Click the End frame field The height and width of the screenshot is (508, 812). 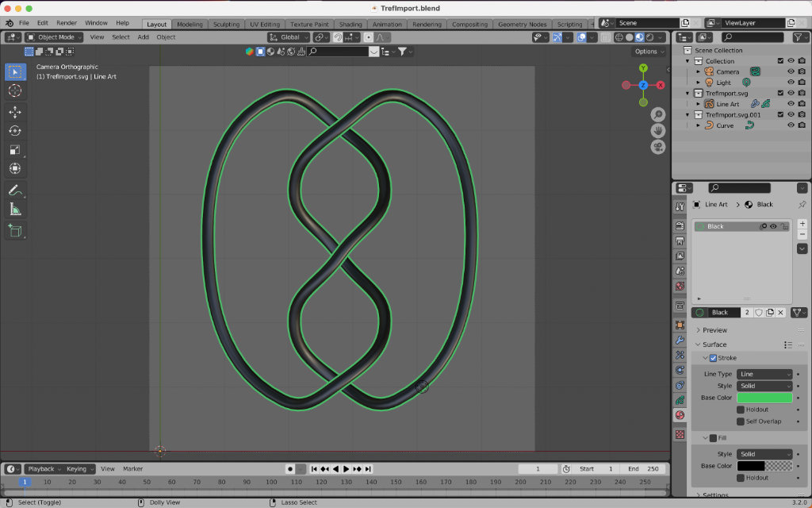coord(642,469)
